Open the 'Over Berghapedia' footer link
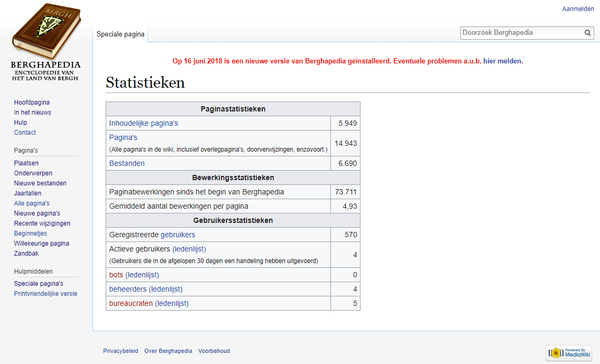Viewport: 600px width, 364px height. pyautogui.click(x=168, y=351)
